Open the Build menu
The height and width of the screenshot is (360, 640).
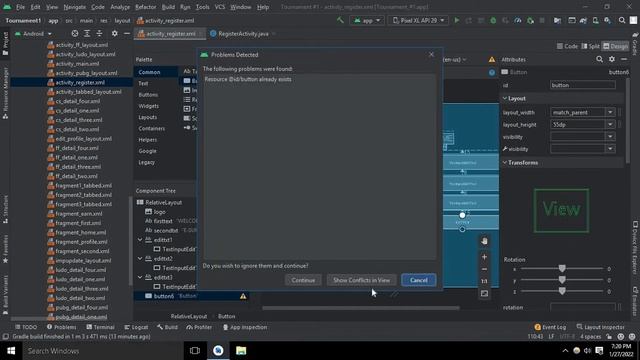pos(168,7)
